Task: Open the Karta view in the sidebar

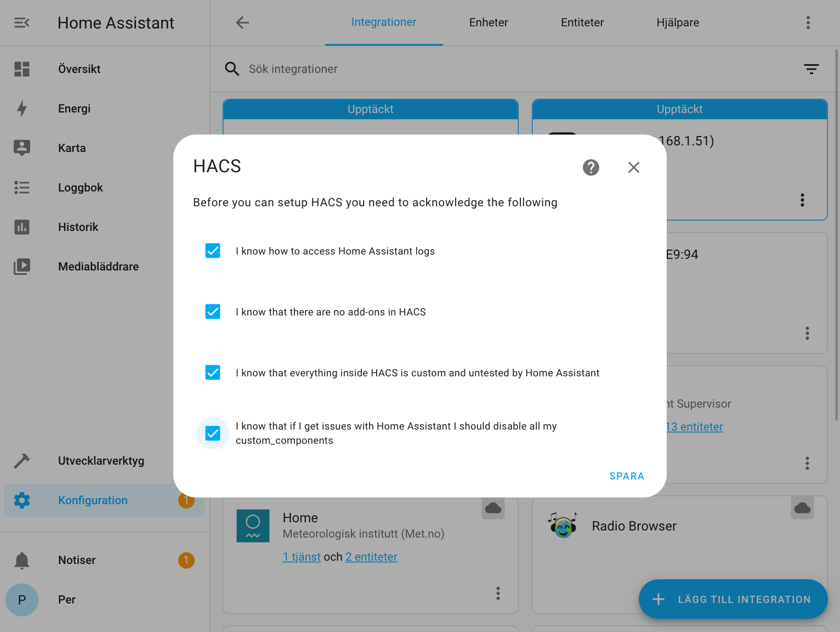Action: (x=72, y=148)
